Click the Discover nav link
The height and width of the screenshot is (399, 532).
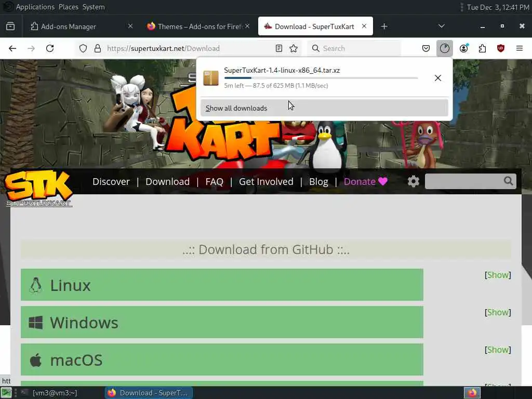111,181
